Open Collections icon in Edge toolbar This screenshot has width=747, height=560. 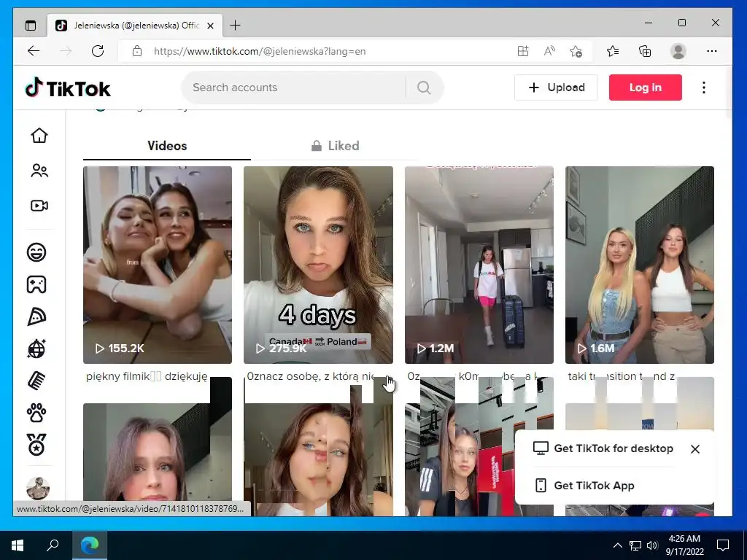click(x=645, y=51)
